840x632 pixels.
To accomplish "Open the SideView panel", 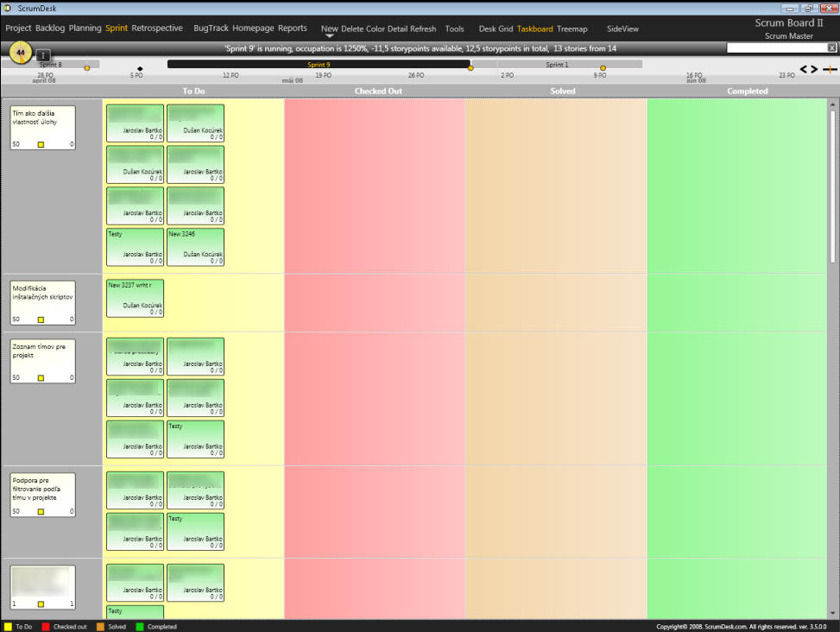I will point(622,28).
